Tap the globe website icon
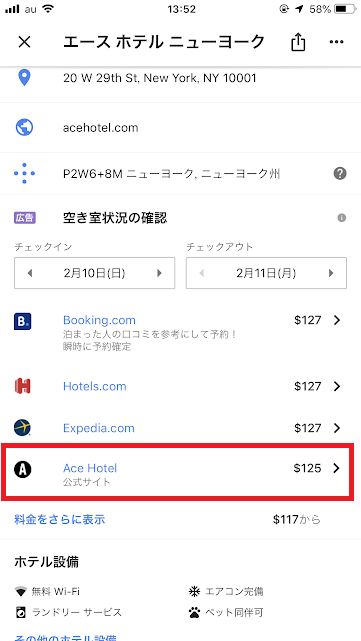Screen dimensions: 361x641 24,128
